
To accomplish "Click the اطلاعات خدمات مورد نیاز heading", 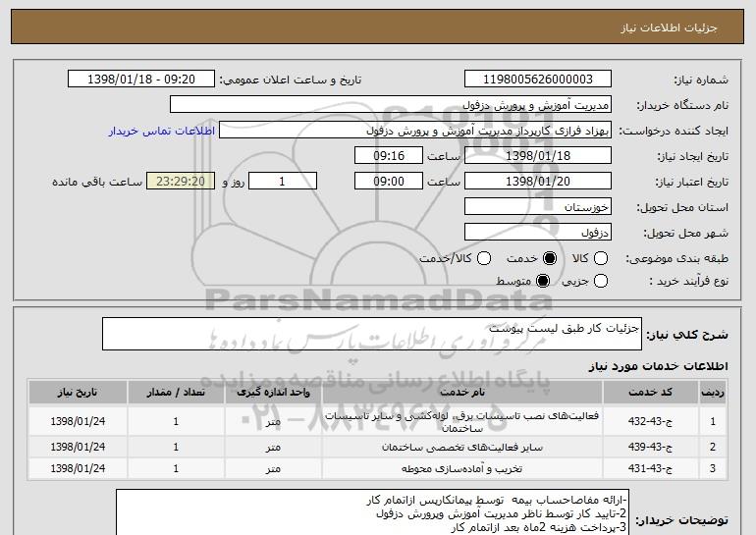I will (658, 366).
